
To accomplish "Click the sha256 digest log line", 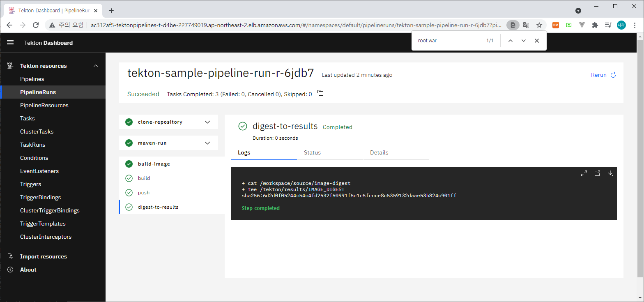I will 349,196.
